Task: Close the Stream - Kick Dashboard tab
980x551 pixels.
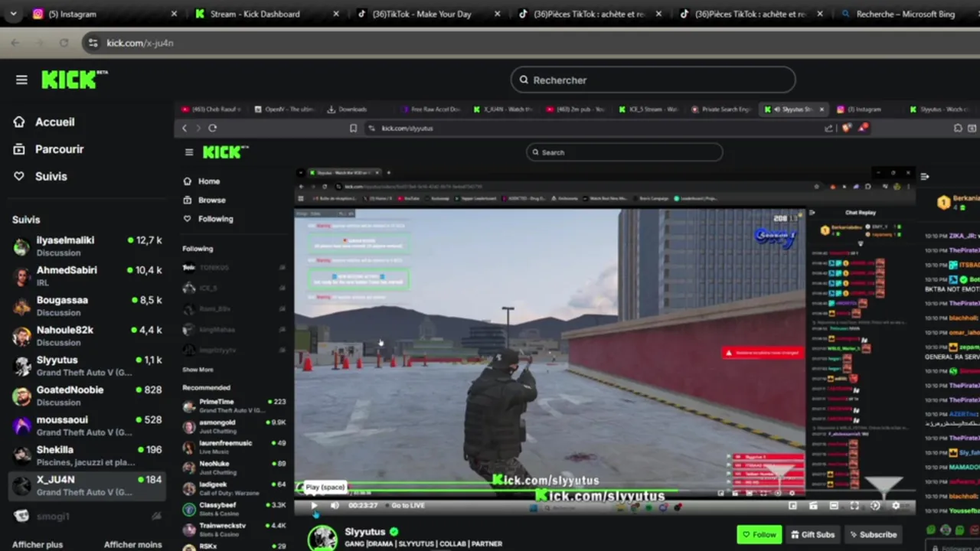Action: pyautogui.click(x=335, y=14)
